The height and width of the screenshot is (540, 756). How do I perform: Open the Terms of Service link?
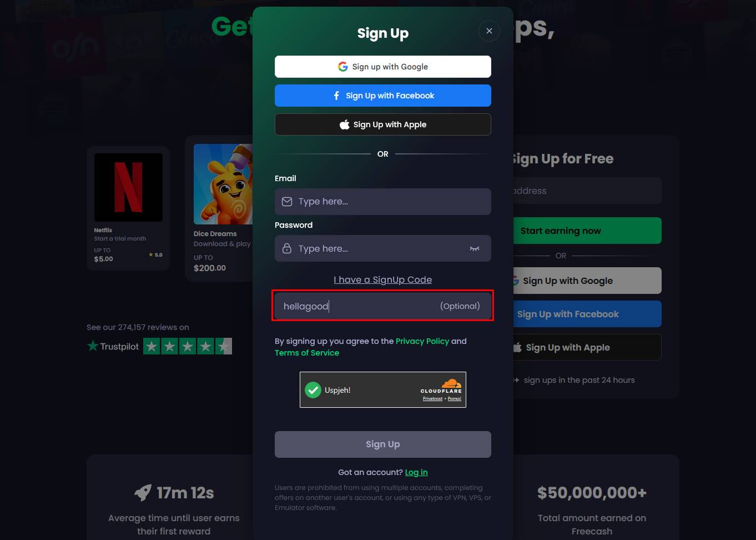(x=307, y=353)
